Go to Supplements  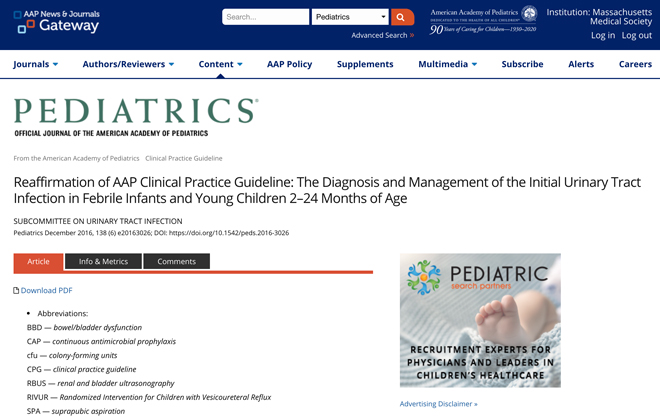(x=365, y=64)
